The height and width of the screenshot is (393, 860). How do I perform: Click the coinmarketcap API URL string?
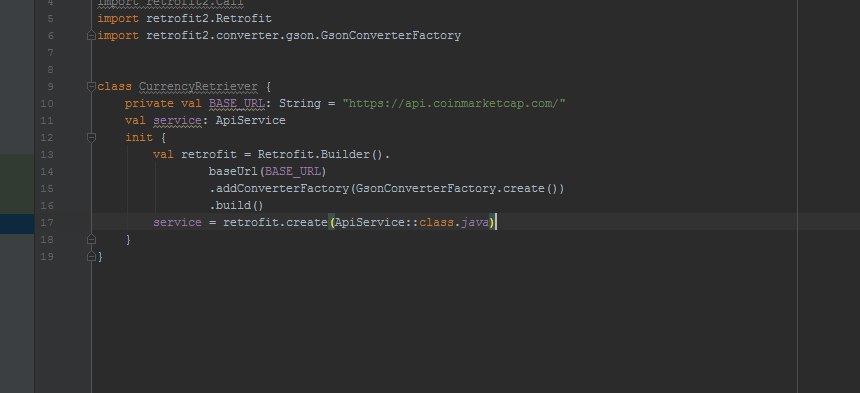coord(454,103)
